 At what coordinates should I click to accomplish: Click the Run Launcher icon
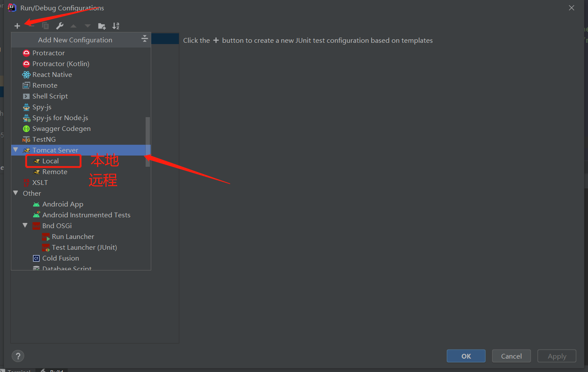(x=46, y=237)
